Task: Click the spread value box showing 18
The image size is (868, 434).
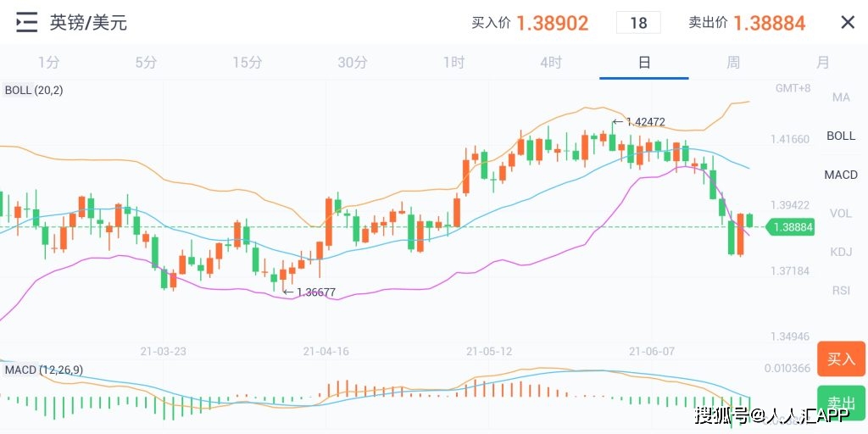Action: pos(638,23)
